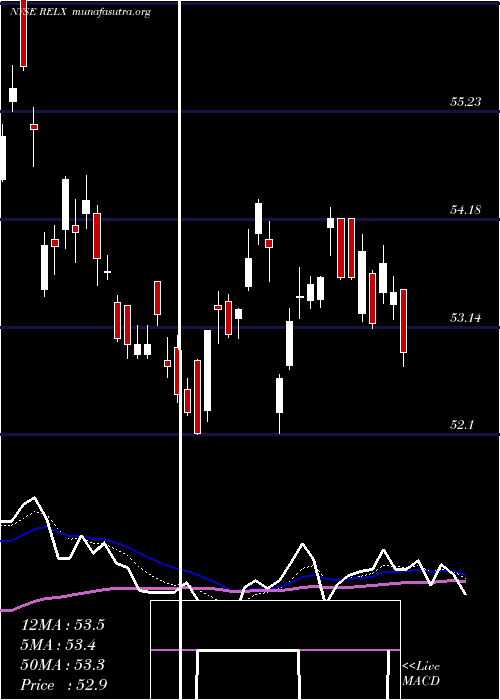
Task: Click the 53.14 price level label
Action: [x=466, y=318]
